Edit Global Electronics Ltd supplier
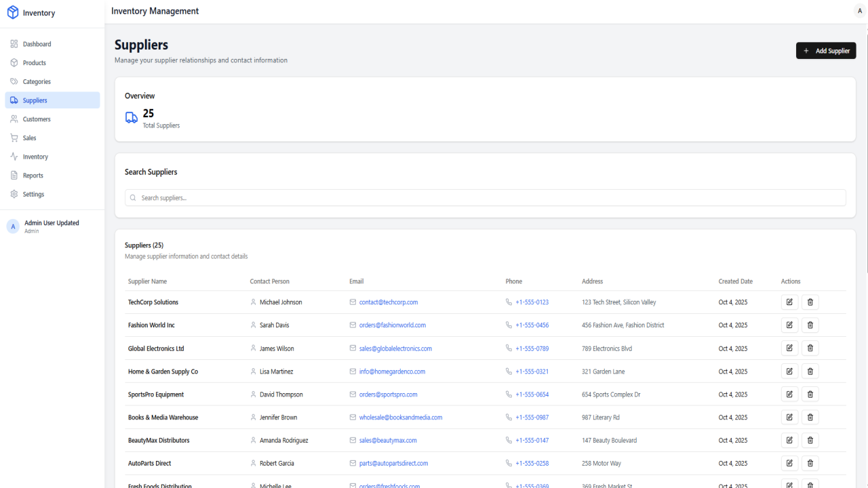This screenshot has width=868, height=488. click(789, 348)
